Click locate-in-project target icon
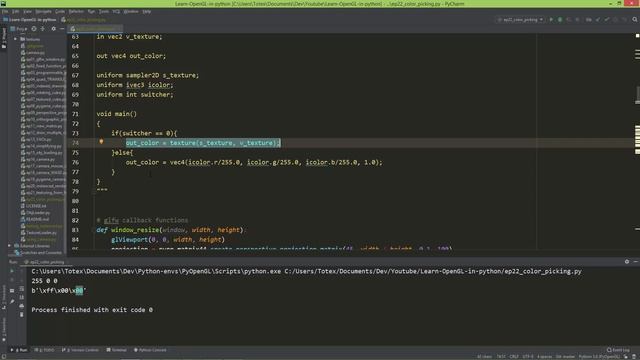 point(34,29)
